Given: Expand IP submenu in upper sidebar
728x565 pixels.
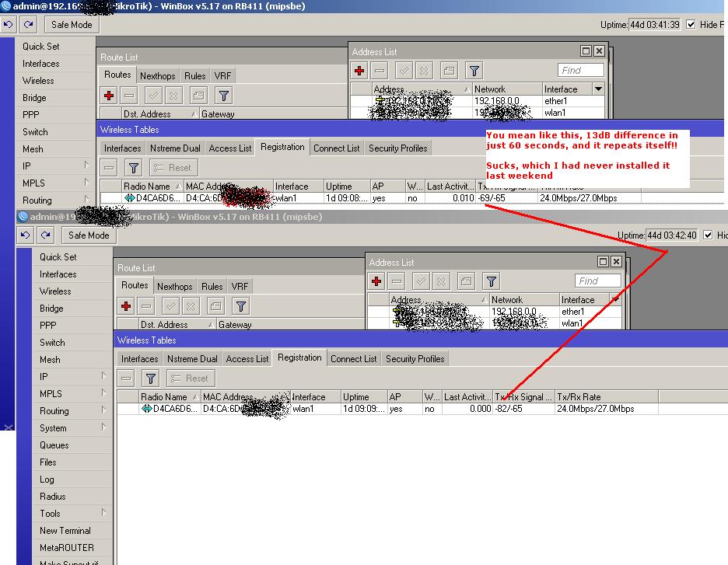Looking at the screenshot, I should pos(86,166).
